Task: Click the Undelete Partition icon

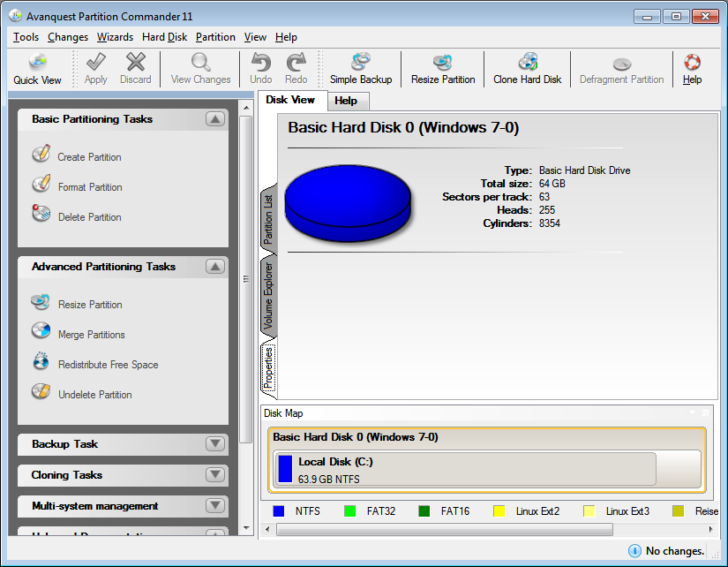Action: coord(41,391)
